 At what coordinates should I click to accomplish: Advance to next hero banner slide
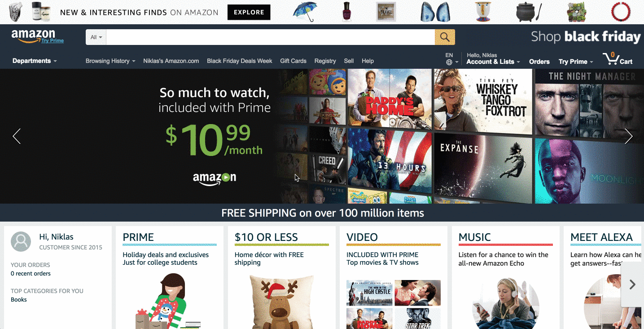(628, 136)
